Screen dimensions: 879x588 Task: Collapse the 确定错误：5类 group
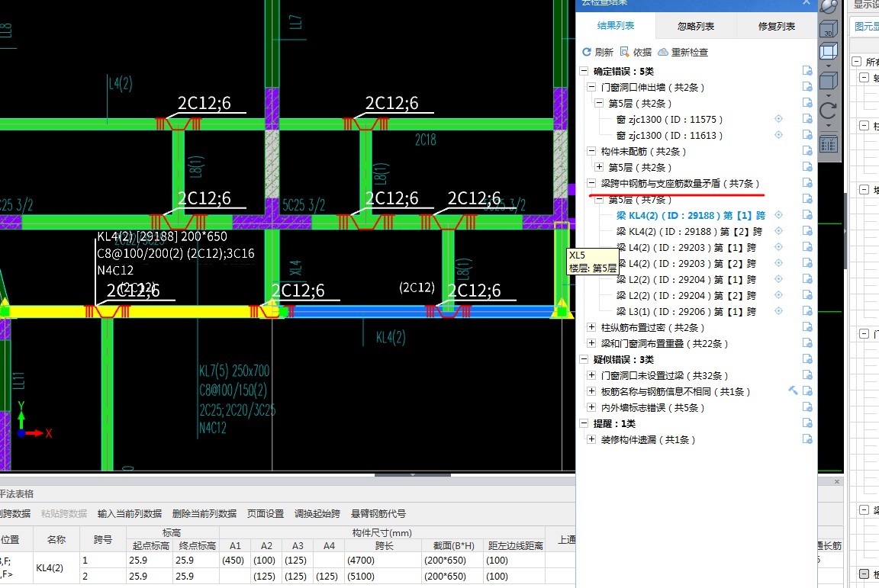coord(584,71)
